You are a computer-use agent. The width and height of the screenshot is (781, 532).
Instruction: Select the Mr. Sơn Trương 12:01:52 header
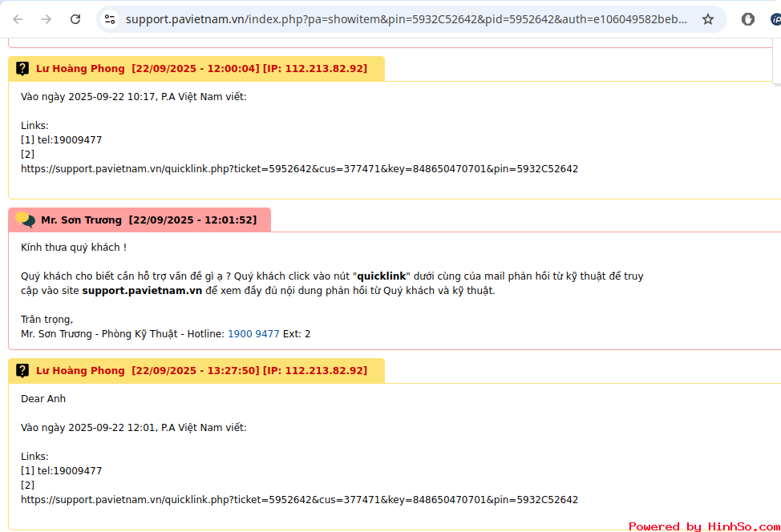(x=148, y=220)
